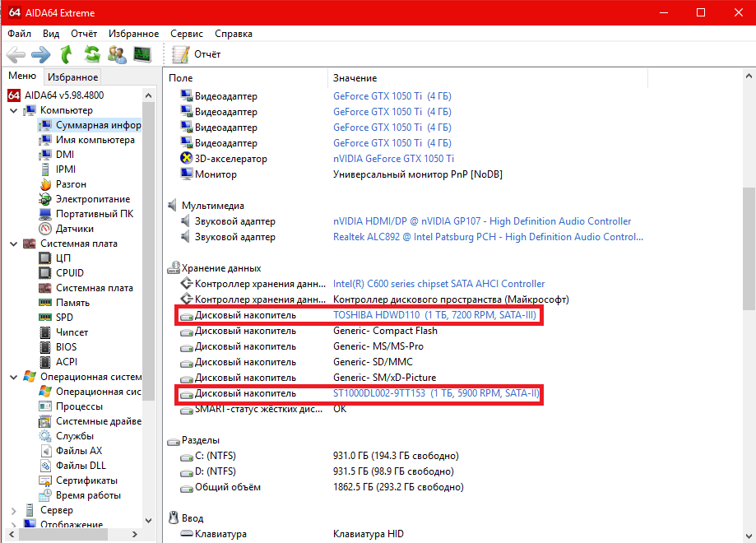Click the Forward navigation arrow icon
Viewport: 756px width, 543px height.
(41, 54)
